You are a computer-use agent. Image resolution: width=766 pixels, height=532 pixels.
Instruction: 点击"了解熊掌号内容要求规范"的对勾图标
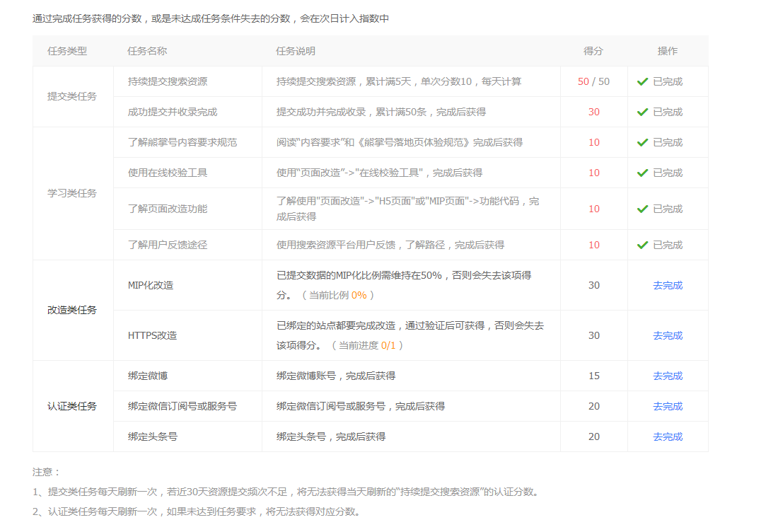[642, 142]
